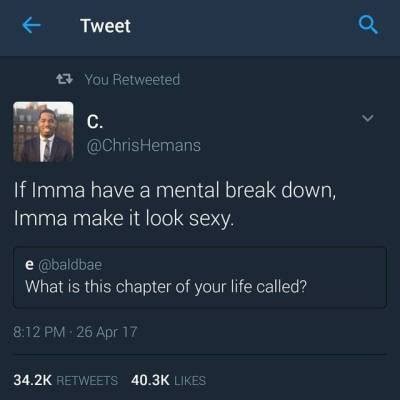The height and width of the screenshot is (400, 400).
Task: Tap the back arrow icon
Action: pos(31,25)
